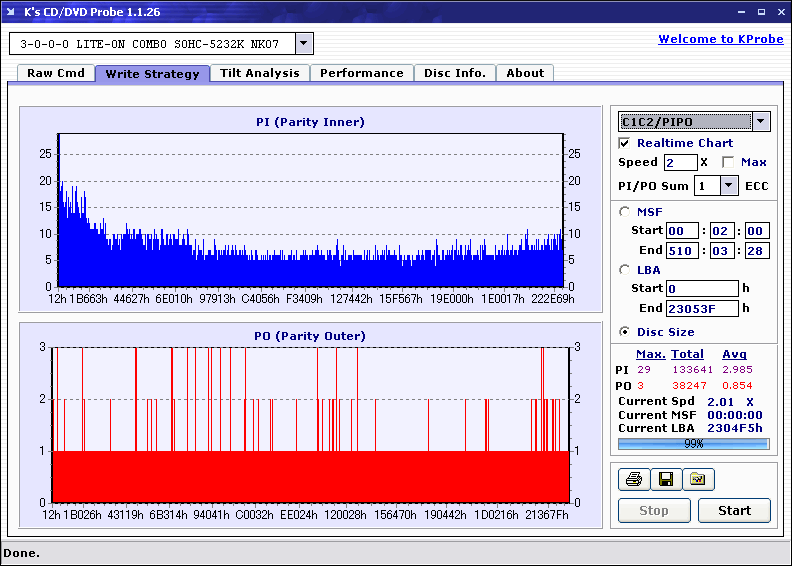Open the Disc Info. tab

point(455,73)
